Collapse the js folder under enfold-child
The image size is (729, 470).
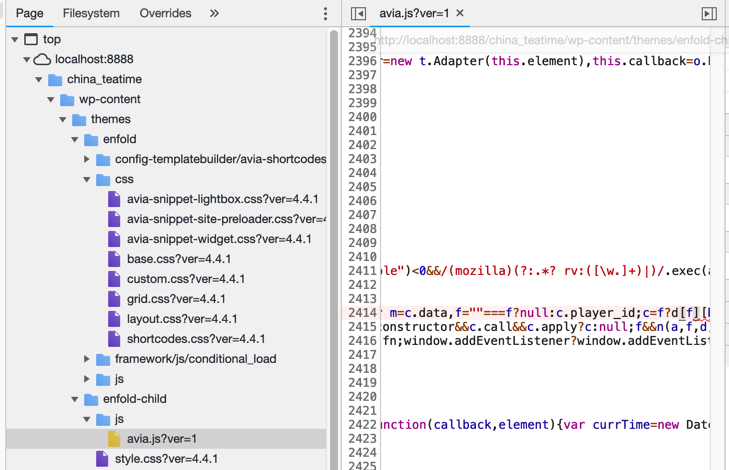(x=87, y=419)
